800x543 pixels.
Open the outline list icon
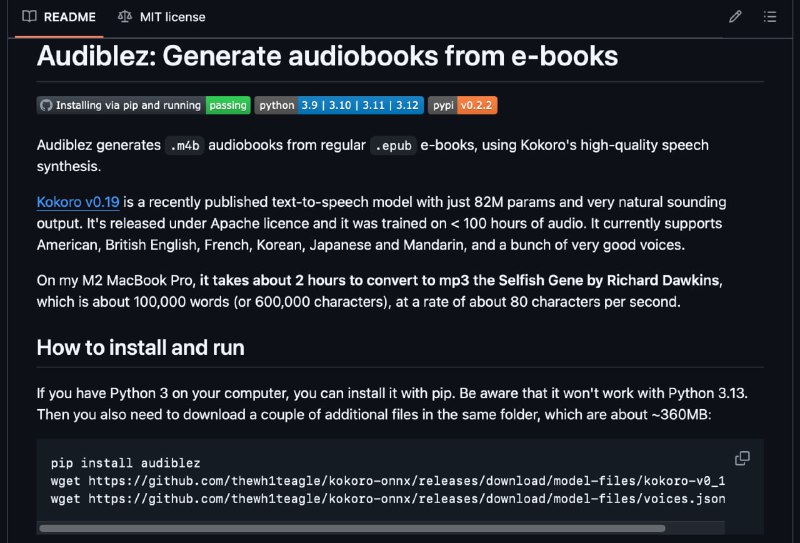pos(769,17)
